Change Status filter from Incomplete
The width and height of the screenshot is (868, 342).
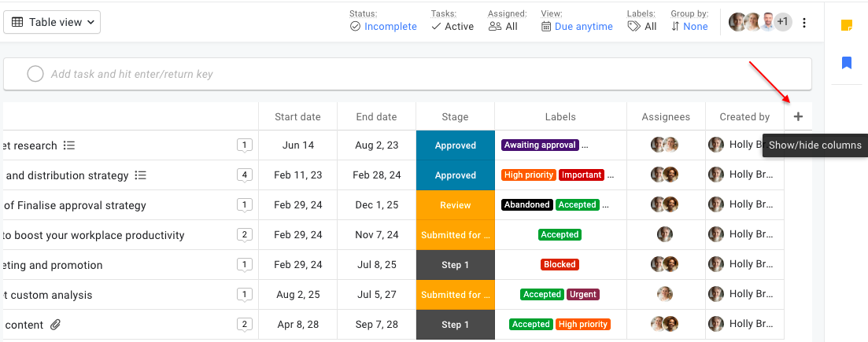[x=383, y=27]
